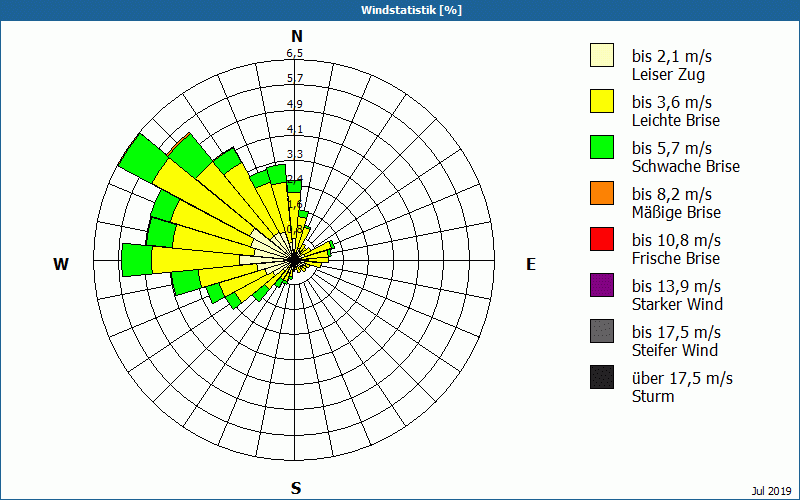
Task: Click the E compass label
Action: tap(531, 264)
